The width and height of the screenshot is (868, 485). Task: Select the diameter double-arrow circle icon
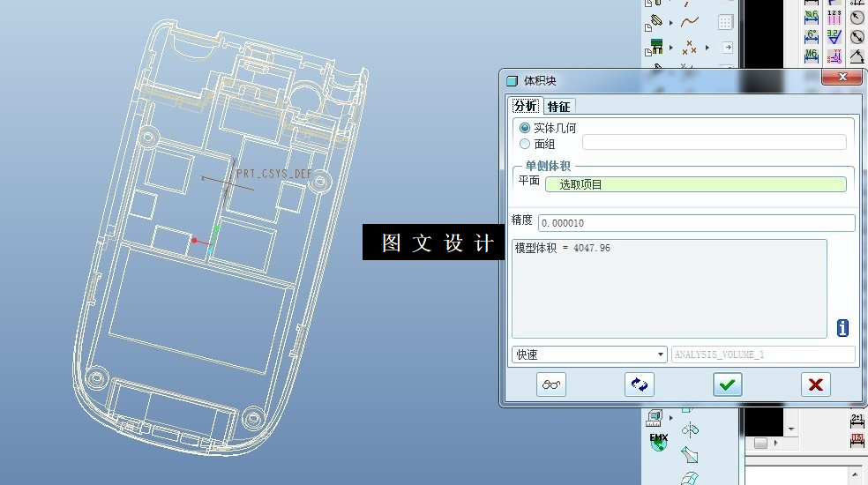[x=857, y=37]
